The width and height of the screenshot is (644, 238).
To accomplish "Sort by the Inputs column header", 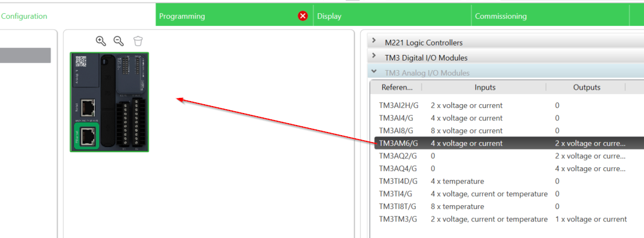I will pyautogui.click(x=485, y=87).
